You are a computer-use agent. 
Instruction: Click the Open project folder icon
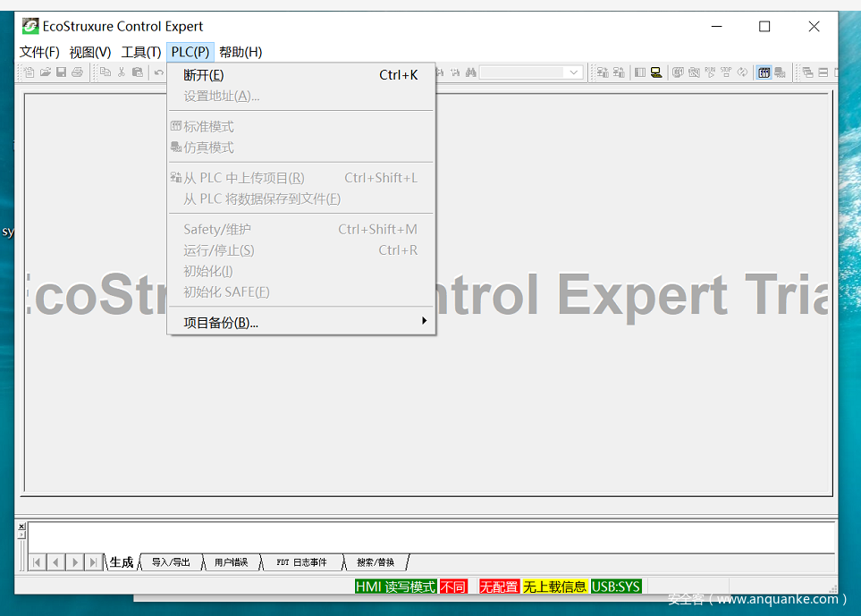(x=46, y=72)
